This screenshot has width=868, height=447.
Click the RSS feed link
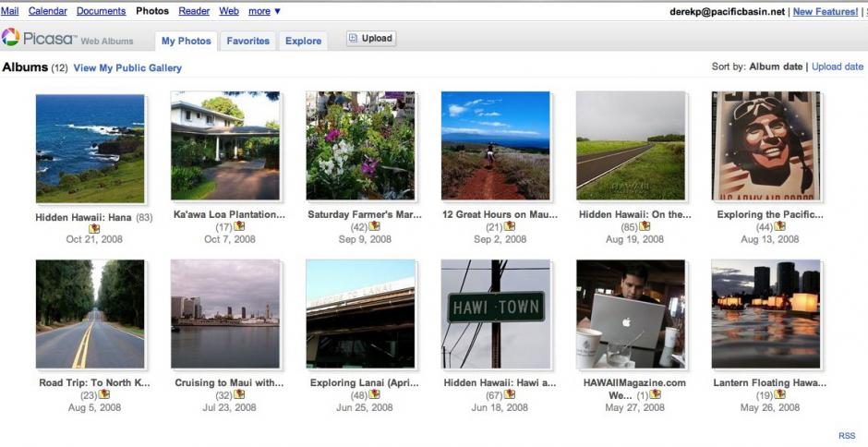point(846,435)
